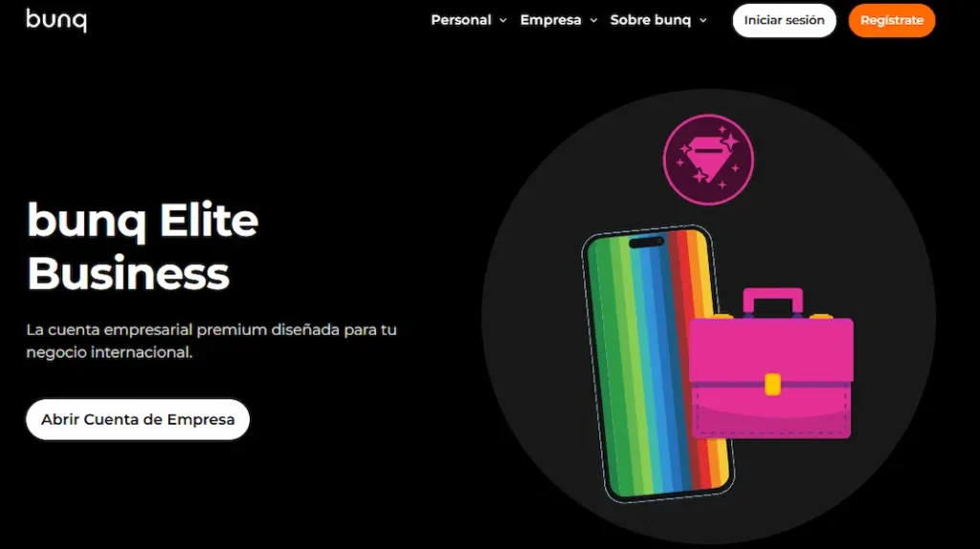
Task: Click the pink briefcase handle
Action: [772, 302]
